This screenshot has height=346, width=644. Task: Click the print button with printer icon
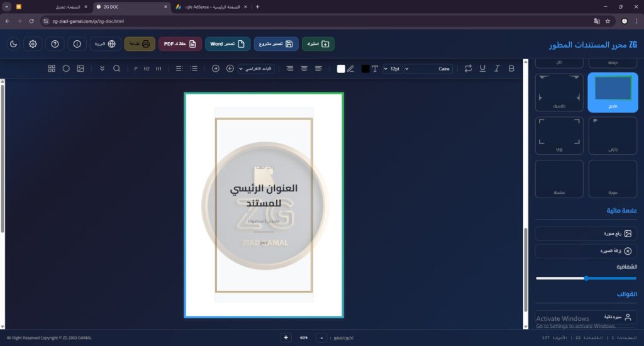tap(140, 44)
